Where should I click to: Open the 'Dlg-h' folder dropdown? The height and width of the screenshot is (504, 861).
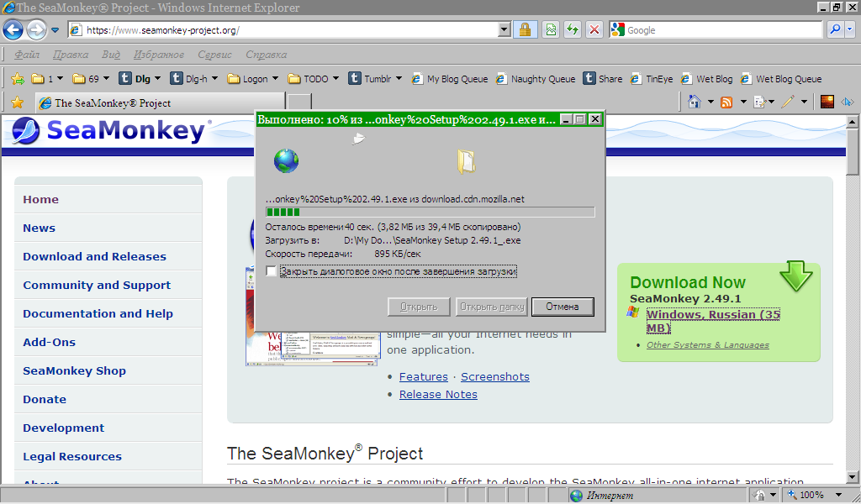(x=214, y=79)
